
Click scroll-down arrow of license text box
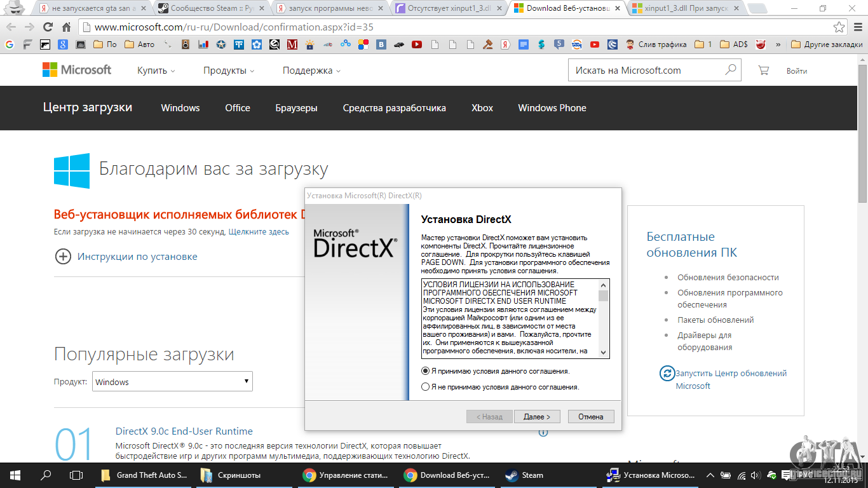(x=603, y=352)
